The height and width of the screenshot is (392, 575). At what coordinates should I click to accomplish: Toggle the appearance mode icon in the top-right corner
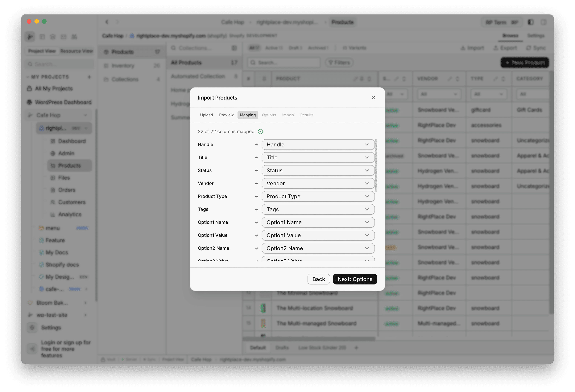[531, 22]
